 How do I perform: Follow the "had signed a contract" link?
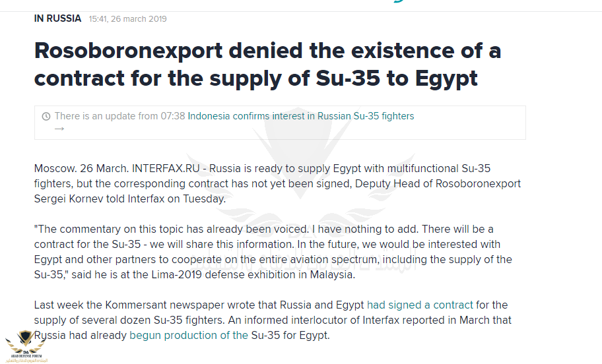tap(420, 305)
